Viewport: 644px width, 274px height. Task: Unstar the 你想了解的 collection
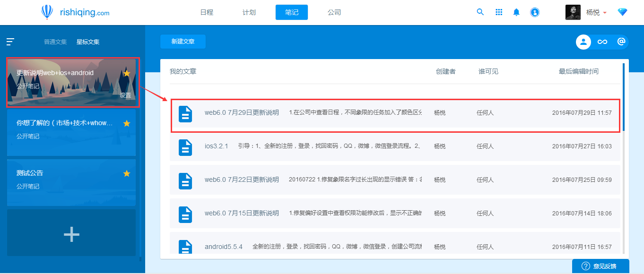tap(126, 123)
